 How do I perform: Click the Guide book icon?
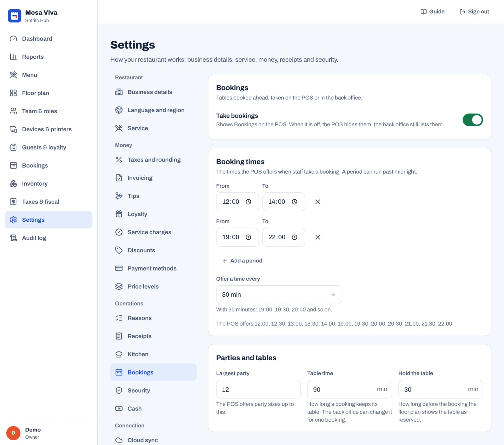coord(424,12)
